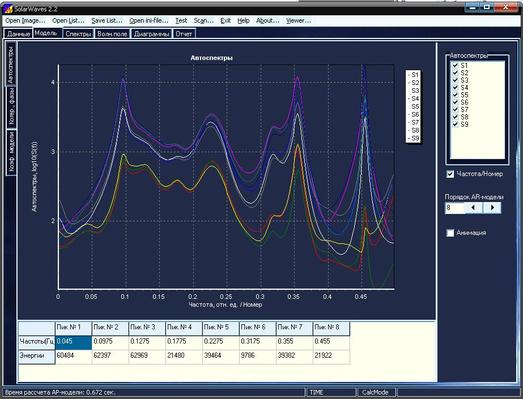523x399 pixels.
Task: Click the S4 entry in chart legend
Action: point(414,98)
